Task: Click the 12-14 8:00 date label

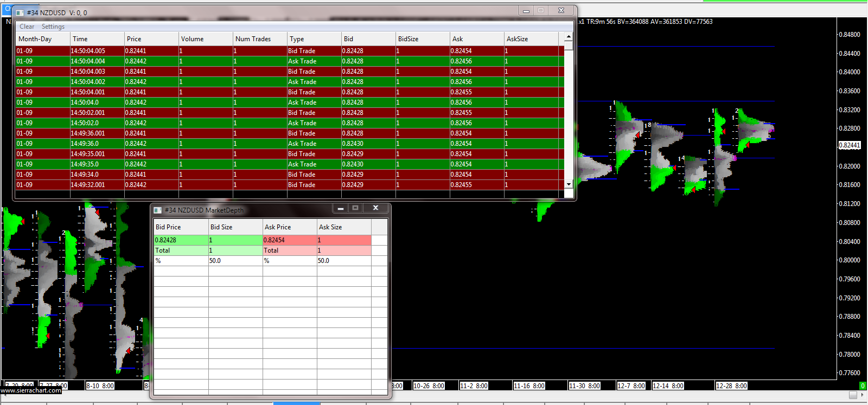Action: tap(668, 386)
